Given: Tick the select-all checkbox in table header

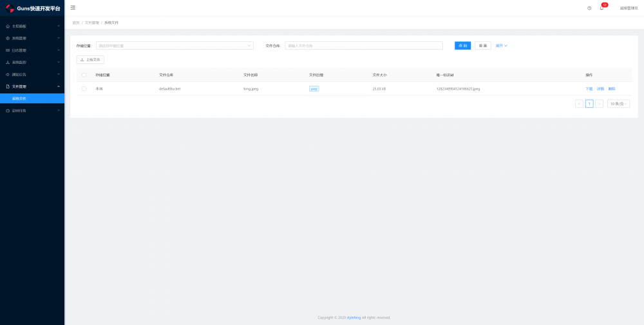Looking at the screenshot, I should click(84, 75).
